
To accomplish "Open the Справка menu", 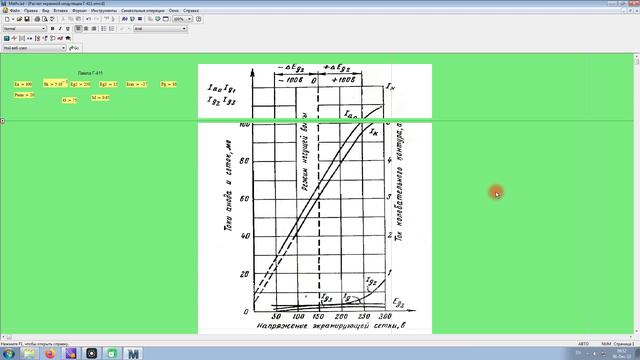I will (x=191, y=10).
